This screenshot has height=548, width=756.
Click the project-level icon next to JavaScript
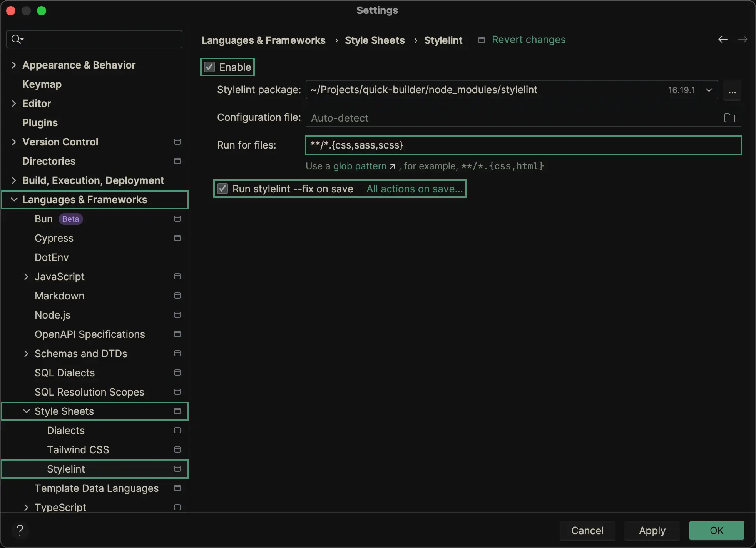coord(177,276)
